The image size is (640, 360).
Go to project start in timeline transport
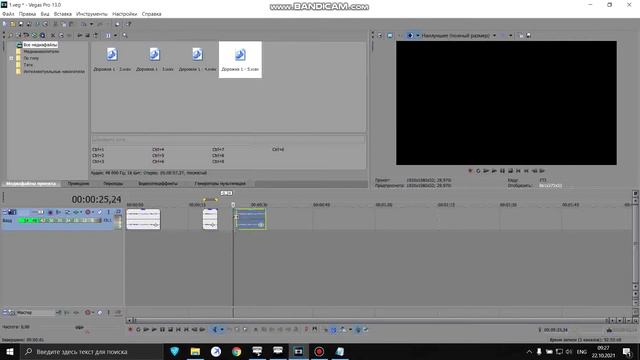(x=178, y=329)
